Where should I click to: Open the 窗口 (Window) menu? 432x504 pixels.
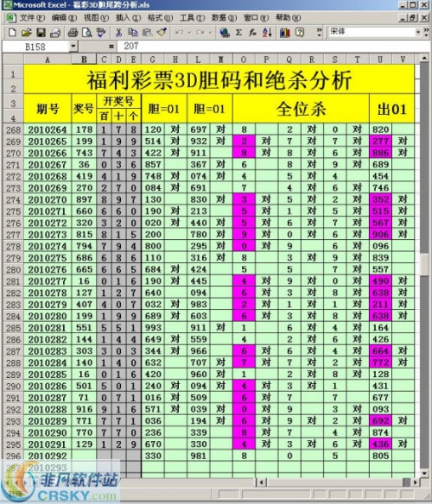257,17
